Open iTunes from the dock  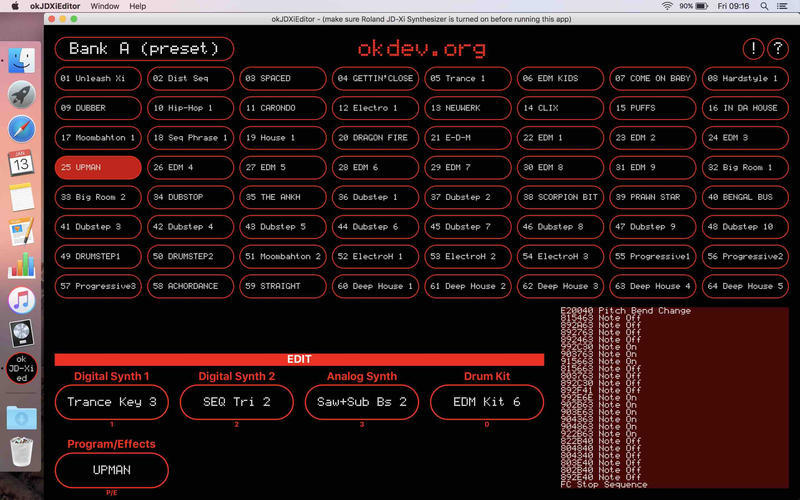(21, 299)
